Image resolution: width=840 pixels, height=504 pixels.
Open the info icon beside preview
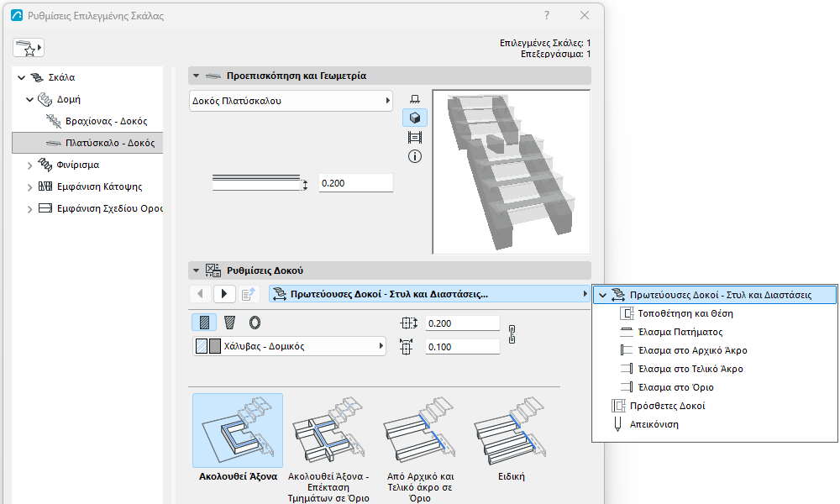[415, 156]
